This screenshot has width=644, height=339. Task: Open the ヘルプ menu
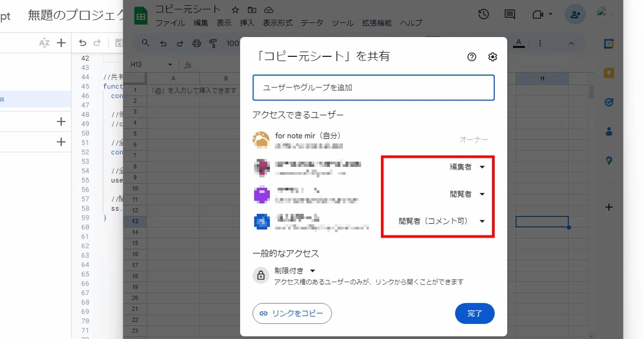point(412,23)
